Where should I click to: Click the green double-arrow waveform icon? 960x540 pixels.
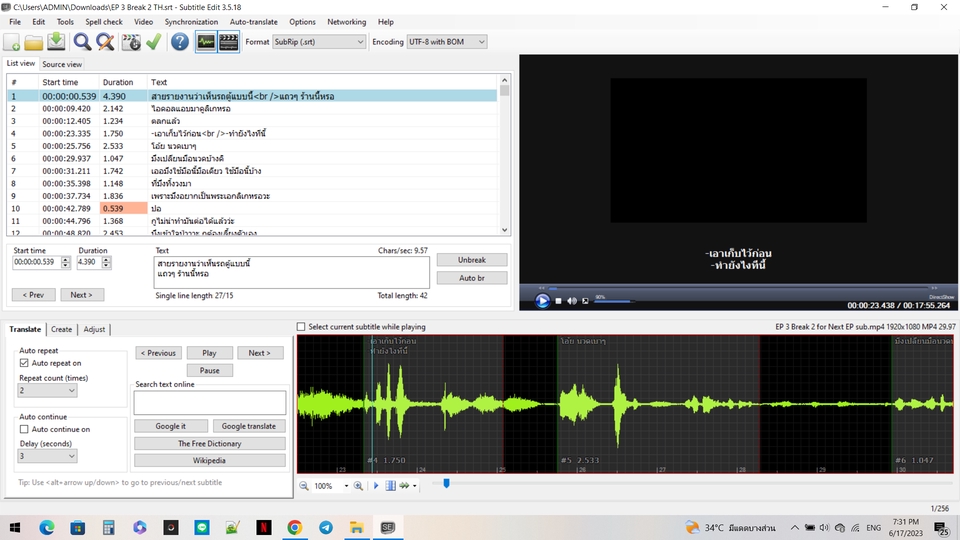click(x=404, y=486)
